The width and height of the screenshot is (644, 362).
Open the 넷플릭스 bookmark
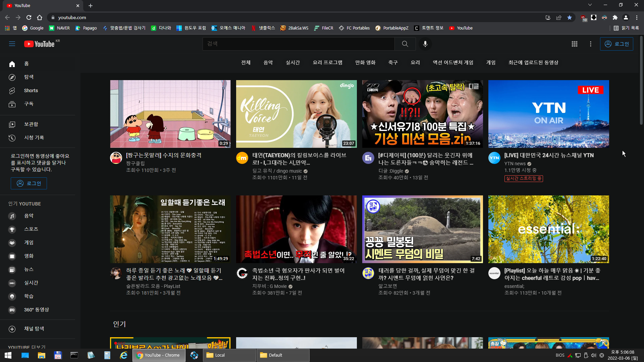(263, 28)
